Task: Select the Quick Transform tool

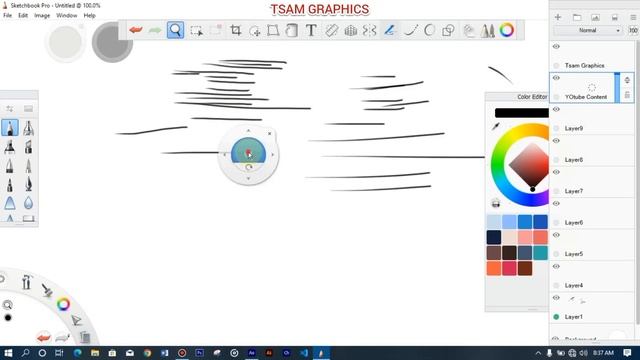Action: point(255,31)
